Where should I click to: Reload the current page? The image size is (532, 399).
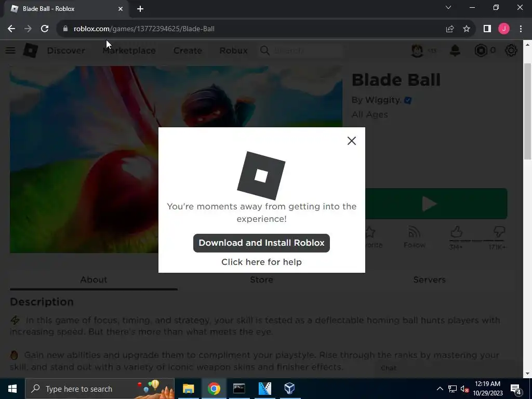coord(45,29)
